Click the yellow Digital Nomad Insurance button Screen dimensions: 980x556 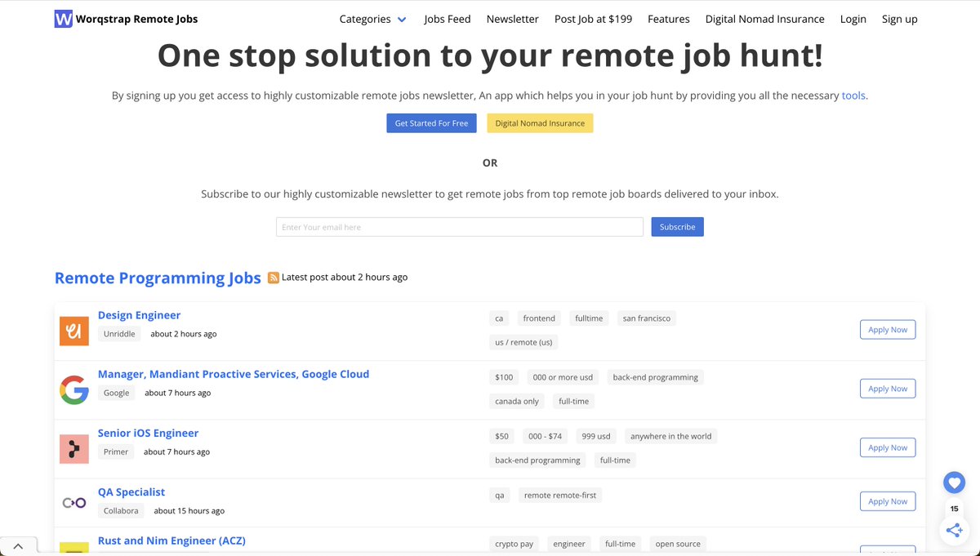tap(540, 123)
